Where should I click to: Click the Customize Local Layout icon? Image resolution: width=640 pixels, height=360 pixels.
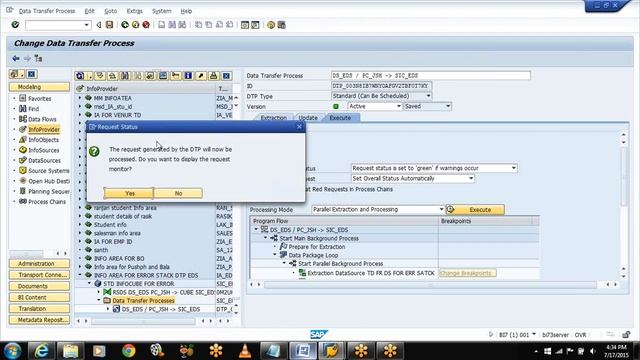point(281,25)
